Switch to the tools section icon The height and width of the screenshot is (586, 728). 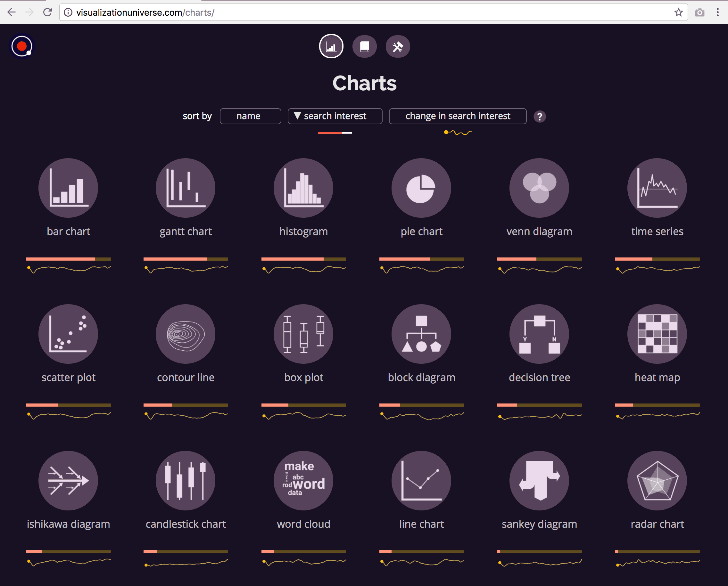click(398, 46)
